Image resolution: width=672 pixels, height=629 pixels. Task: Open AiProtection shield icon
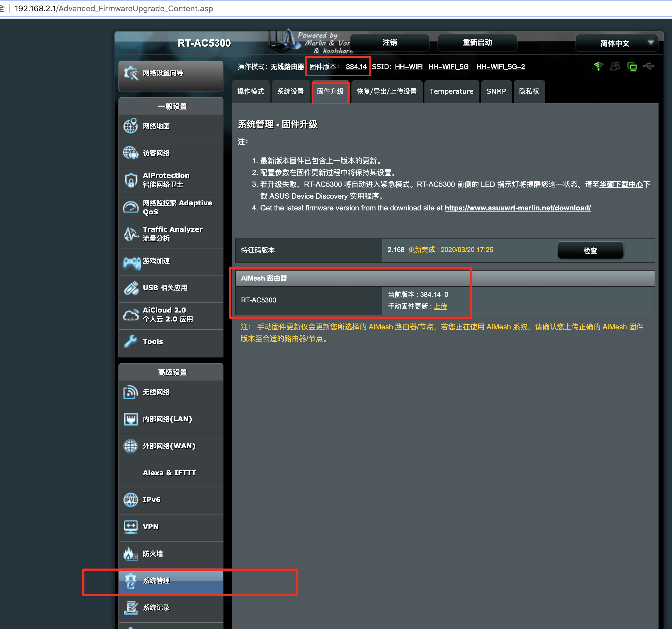click(x=131, y=180)
